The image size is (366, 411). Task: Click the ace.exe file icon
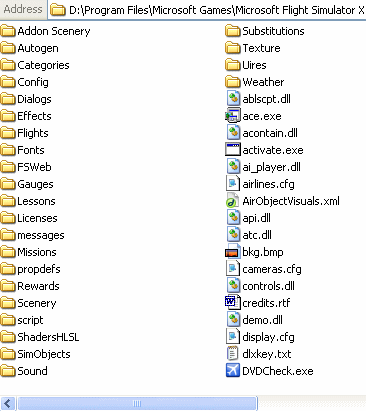pos(233,116)
